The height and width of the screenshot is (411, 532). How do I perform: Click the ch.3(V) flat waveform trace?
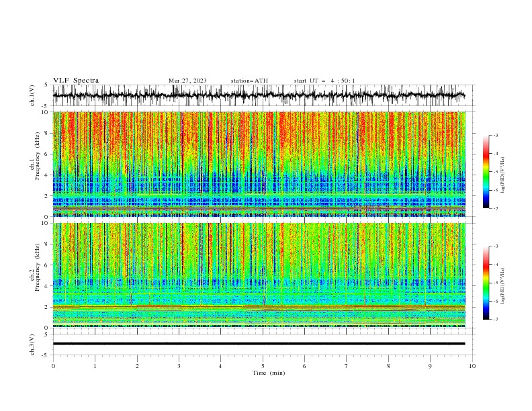click(259, 344)
